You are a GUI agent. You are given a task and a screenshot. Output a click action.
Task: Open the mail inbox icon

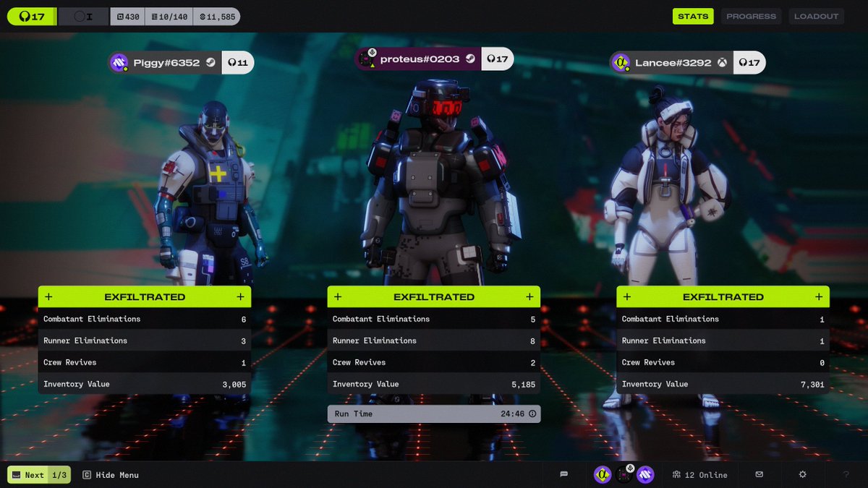(759, 474)
